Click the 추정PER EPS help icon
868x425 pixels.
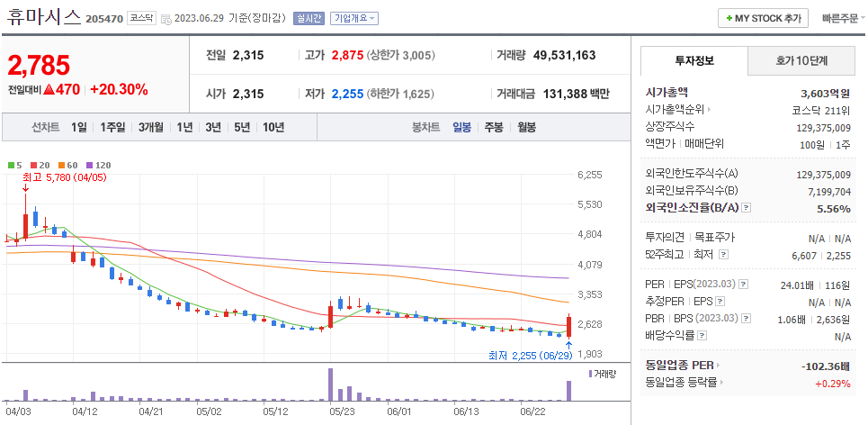[x=720, y=302]
